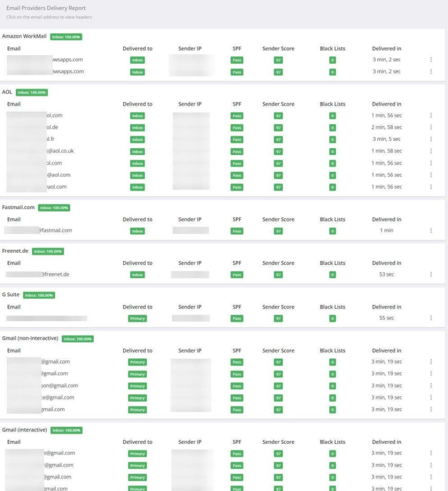Click the Freenet.de 'Inbox: 100.00%' badge
448x491 pixels.
[48, 251]
